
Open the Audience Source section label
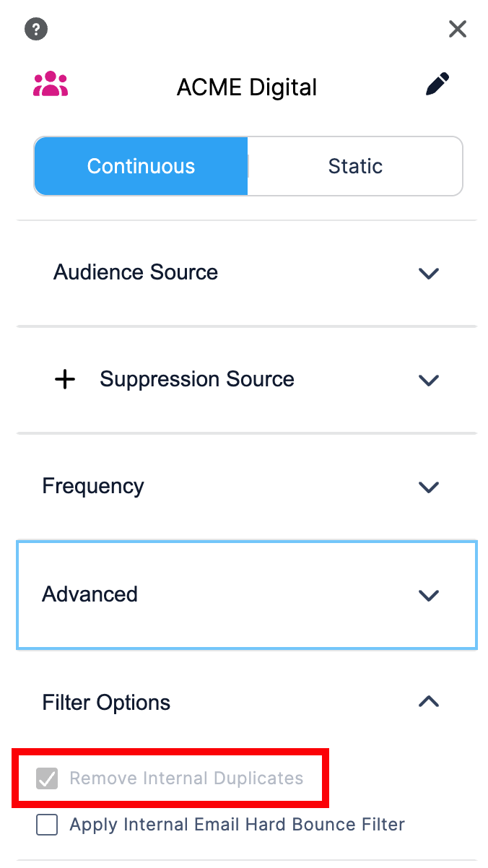click(136, 272)
